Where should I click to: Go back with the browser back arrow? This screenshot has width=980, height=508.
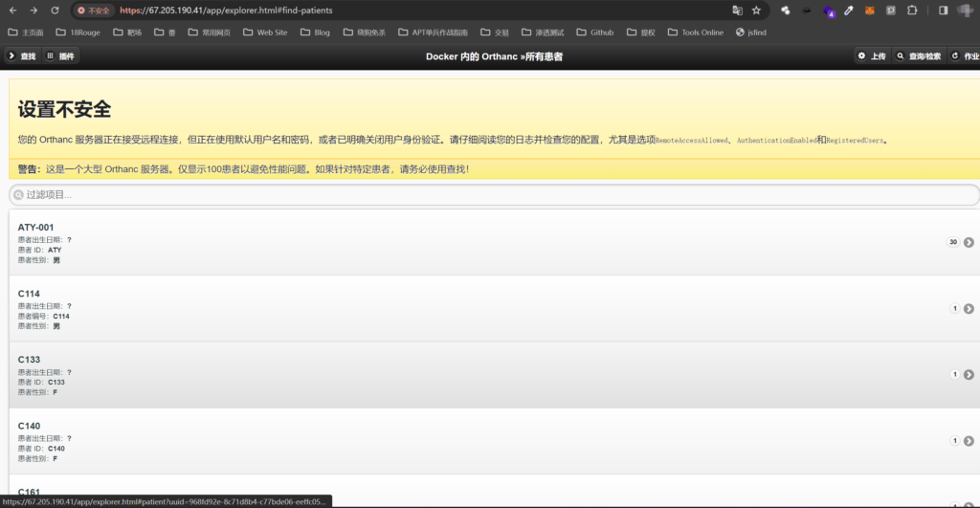12,11
